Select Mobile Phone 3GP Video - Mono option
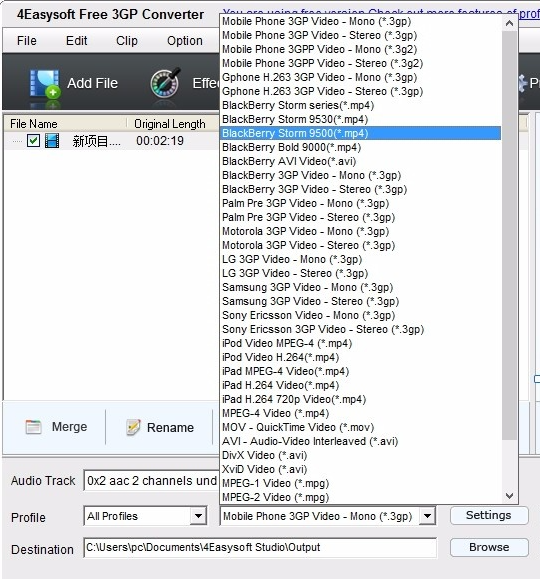 [360, 21]
